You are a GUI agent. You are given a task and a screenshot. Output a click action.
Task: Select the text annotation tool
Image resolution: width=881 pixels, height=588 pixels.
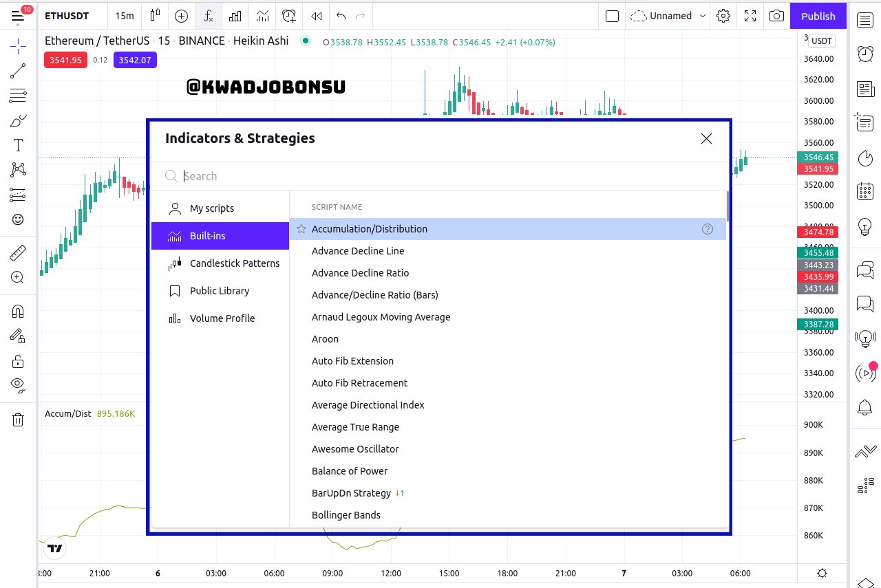point(18,145)
